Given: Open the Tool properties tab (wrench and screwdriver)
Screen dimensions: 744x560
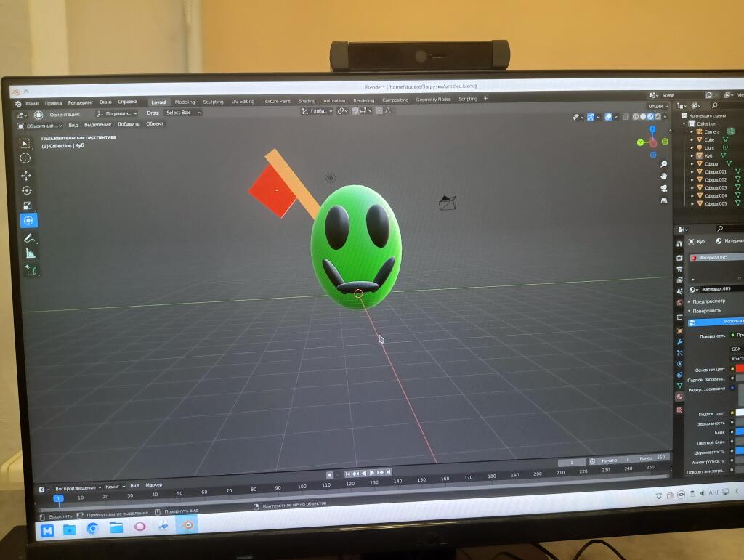Looking at the screenshot, I should [679, 243].
